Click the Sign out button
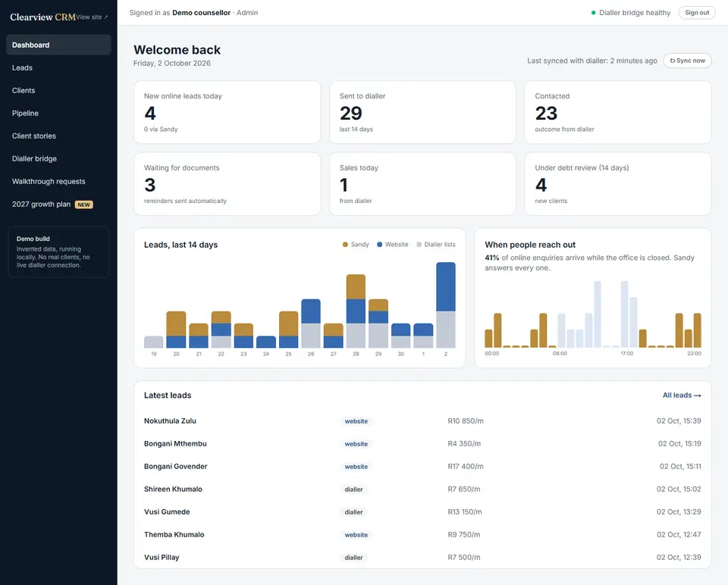The image size is (728, 585). click(x=697, y=13)
